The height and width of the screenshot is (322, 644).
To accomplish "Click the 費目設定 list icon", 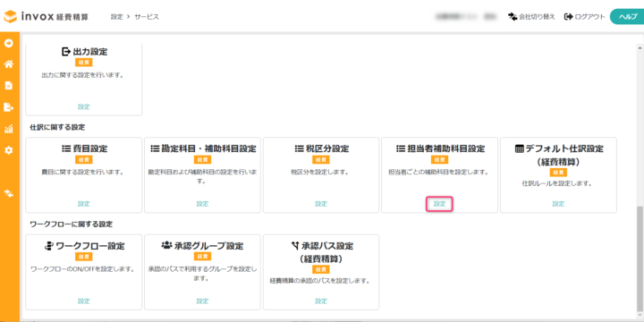I will 66,148.
